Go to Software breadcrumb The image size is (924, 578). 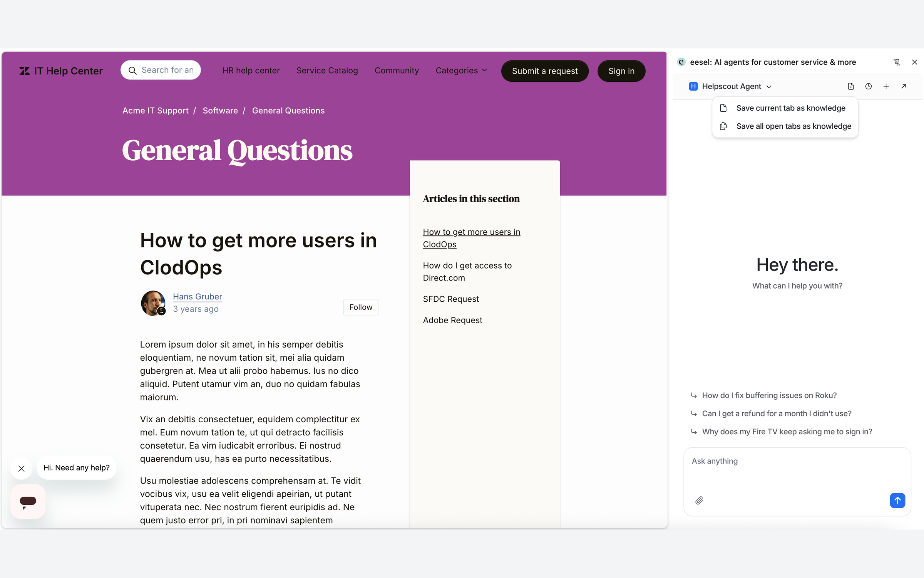(x=220, y=111)
